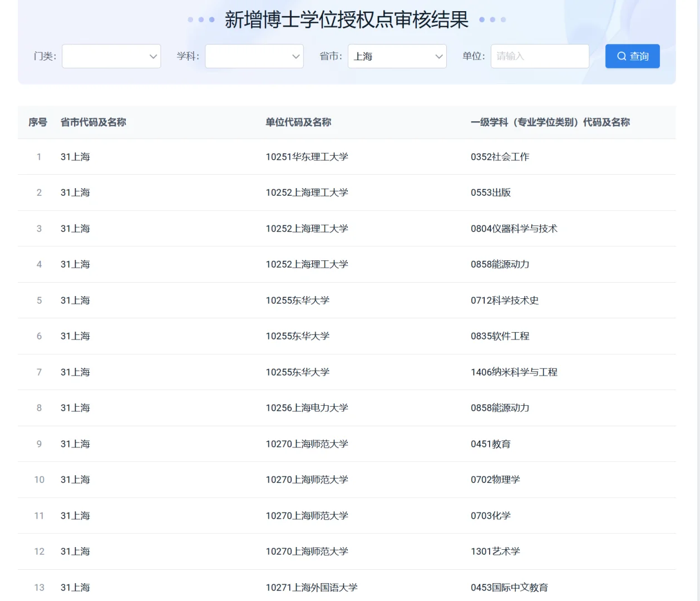Click the 省市代码及名称 column header

coord(93,122)
